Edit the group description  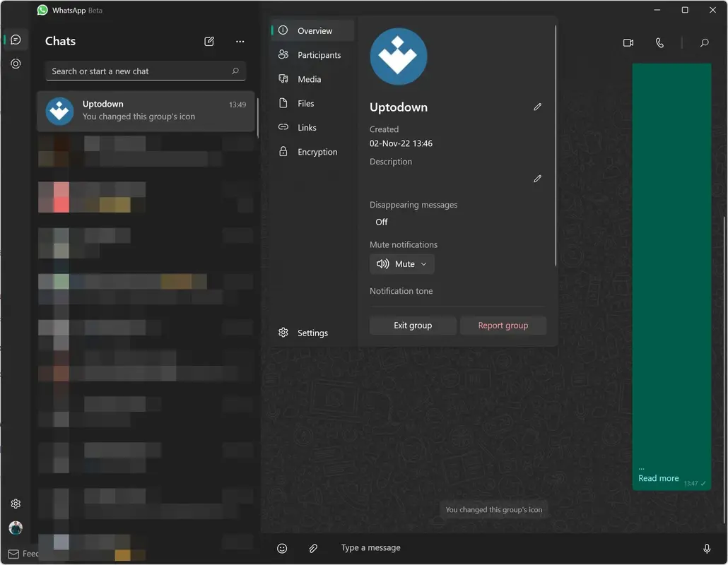(537, 178)
